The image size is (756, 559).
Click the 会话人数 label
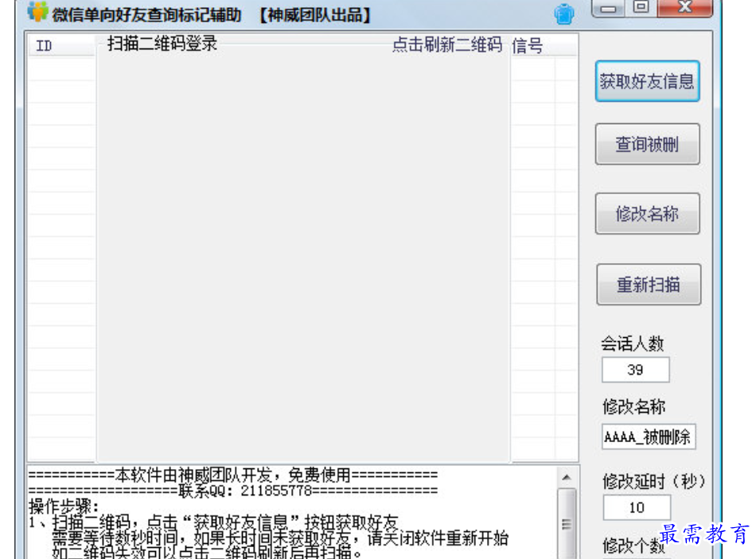point(632,343)
